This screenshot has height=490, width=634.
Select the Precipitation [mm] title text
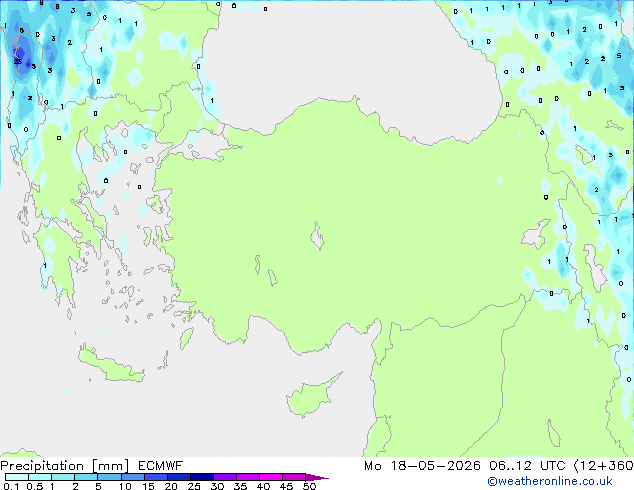pyautogui.click(x=65, y=466)
